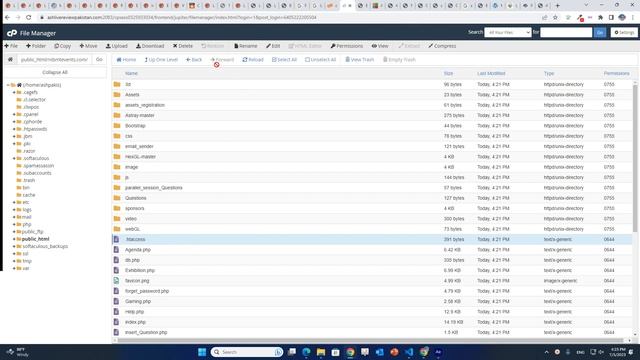Create a new Folder from toolbar

tap(36, 46)
